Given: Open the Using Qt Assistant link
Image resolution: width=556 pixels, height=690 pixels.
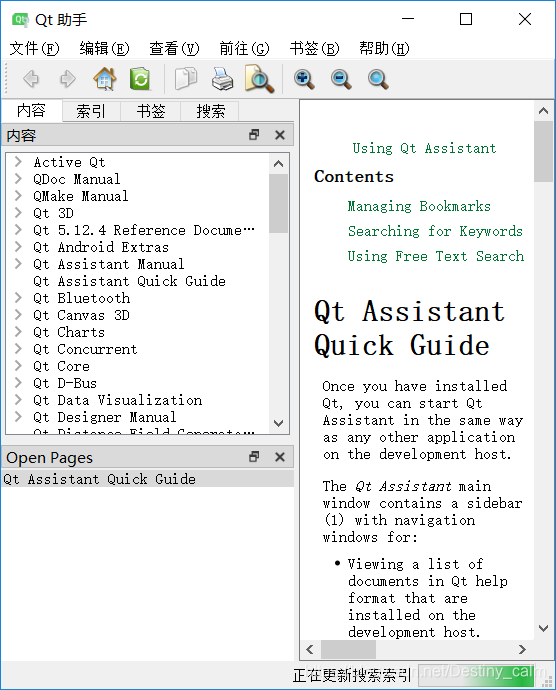Looking at the screenshot, I should click(x=424, y=148).
